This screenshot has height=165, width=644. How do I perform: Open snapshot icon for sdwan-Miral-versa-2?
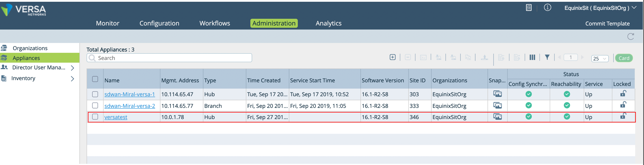[x=497, y=105]
